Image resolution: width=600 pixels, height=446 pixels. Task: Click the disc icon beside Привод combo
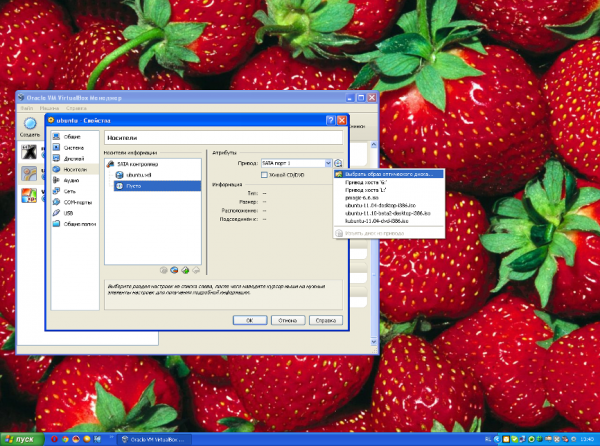click(x=338, y=163)
